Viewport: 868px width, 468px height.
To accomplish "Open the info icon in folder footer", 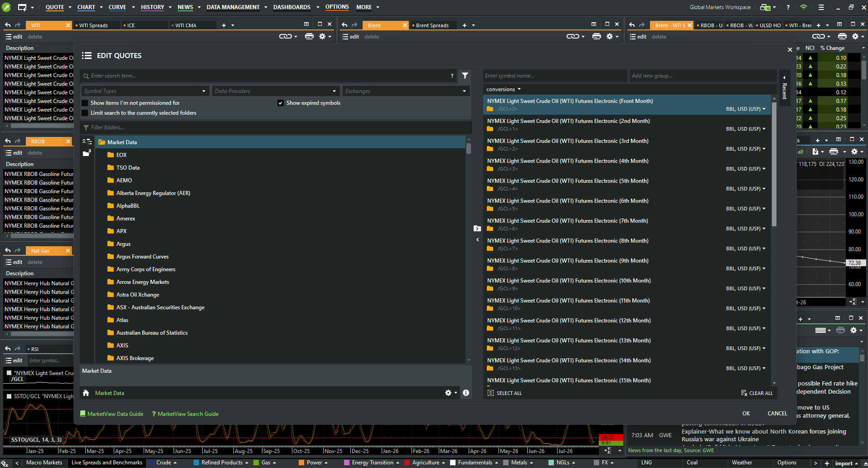I will point(466,393).
